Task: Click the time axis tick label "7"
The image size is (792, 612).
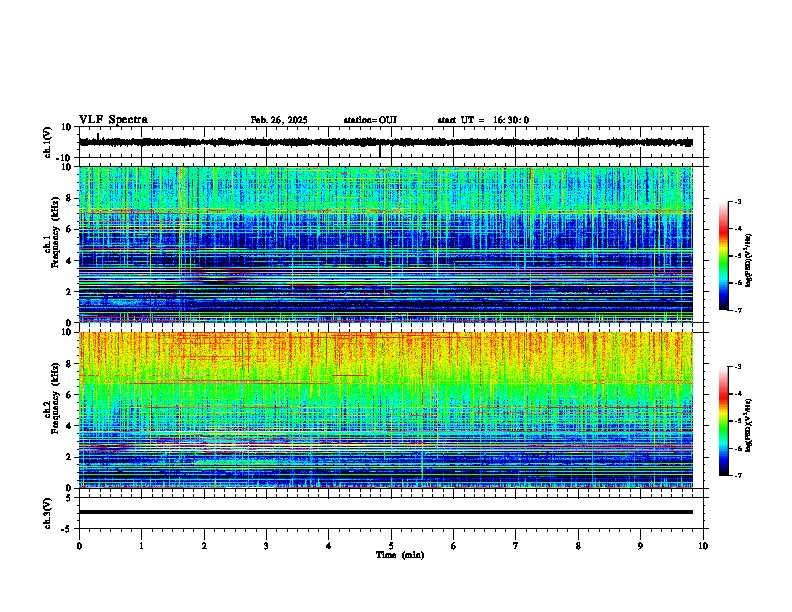Action: [x=516, y=546]
